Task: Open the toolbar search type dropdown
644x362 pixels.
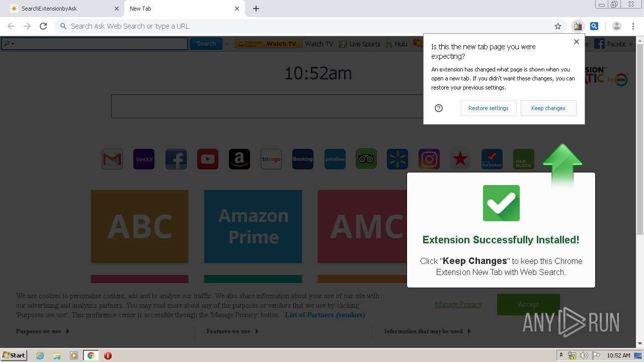Action: (9, 44)
